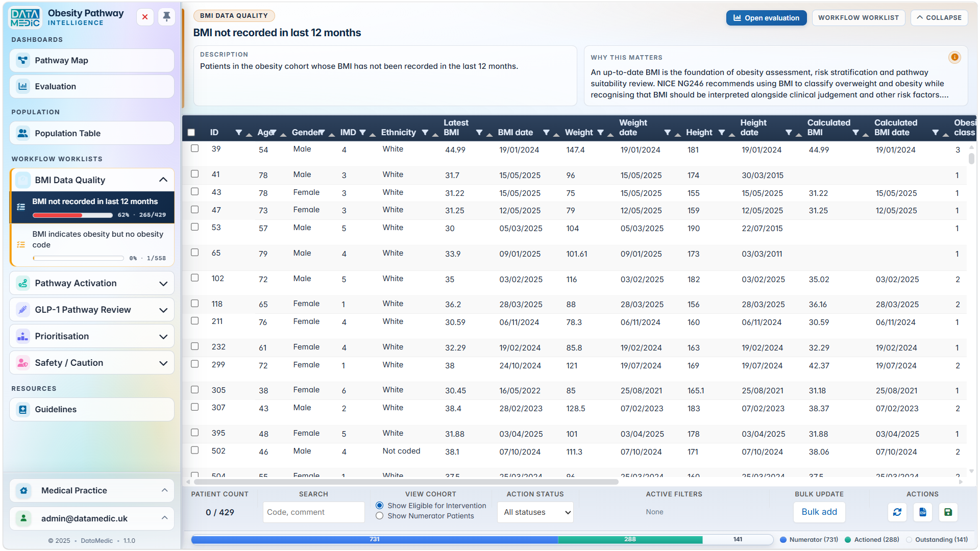Select the checkbox for patient ID 502
Image resolution: width=980 pixels, height=551 pixels.
[194, 450]
